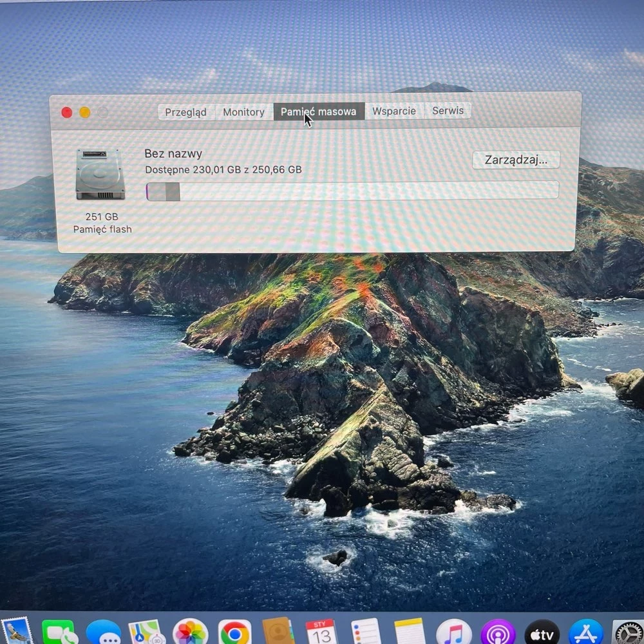Screen dimensions: 644x644
Task: Close the window with the red button
Action: 66,112
